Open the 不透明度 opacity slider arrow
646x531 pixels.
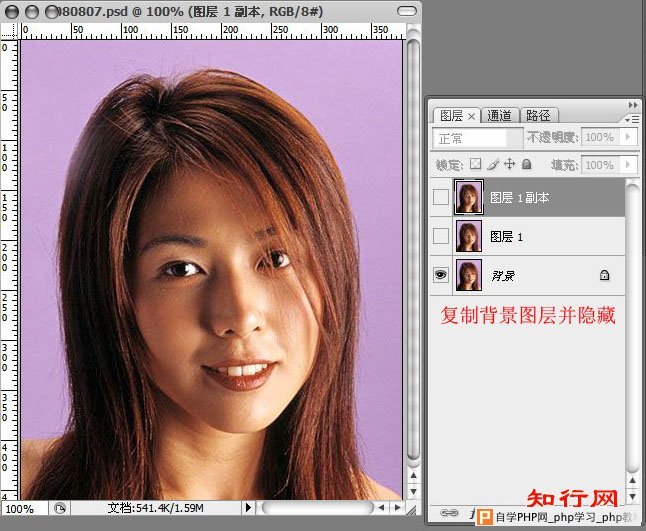[628, 136]
